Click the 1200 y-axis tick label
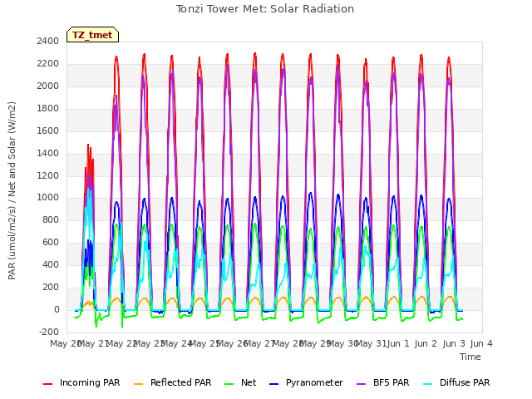This screenshot has height=399, width=532. [x=48, y=175]
